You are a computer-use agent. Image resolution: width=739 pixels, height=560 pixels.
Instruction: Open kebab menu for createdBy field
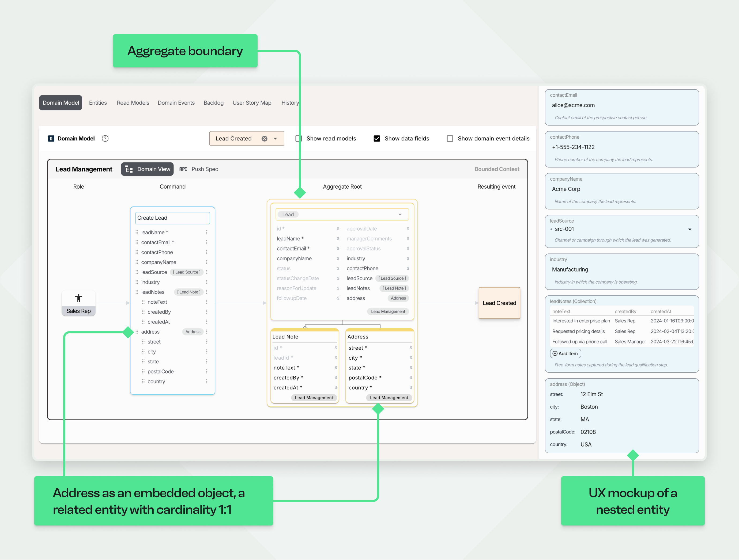tap(207, 312)
